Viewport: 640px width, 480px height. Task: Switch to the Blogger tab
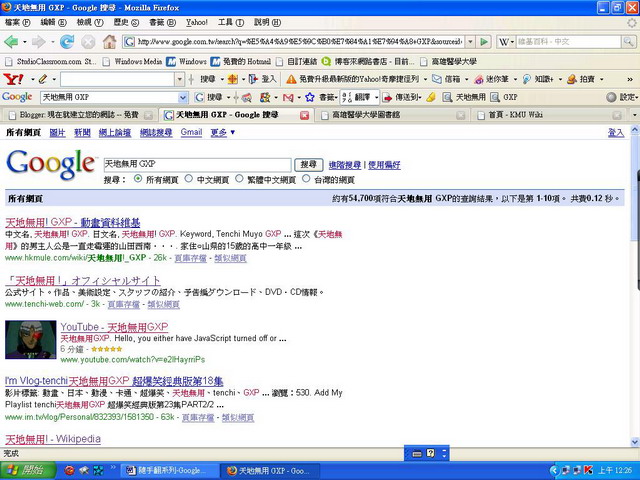pos(80,116)
